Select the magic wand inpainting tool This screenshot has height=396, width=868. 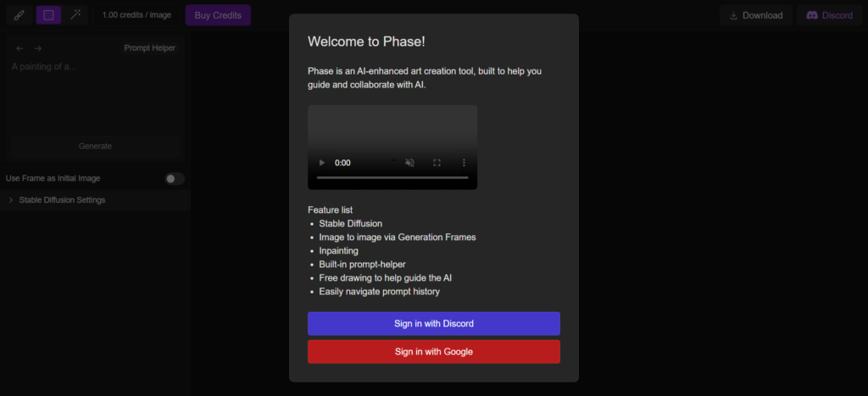[x=76, y=15]
